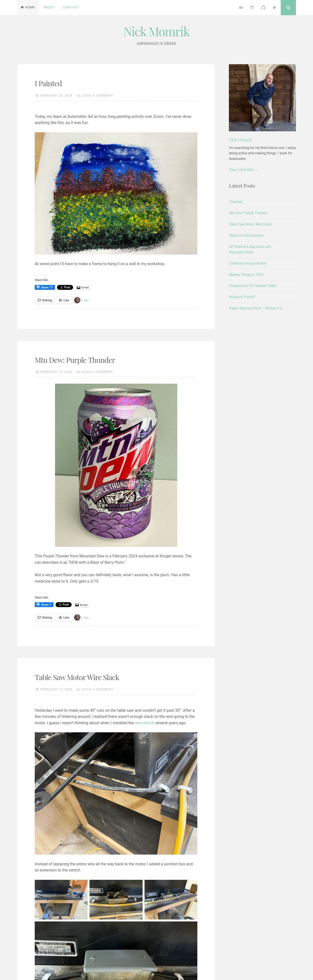Click the liker avatar under I Painted
Image resolution: width=313 pixels, height=980 pixels.
coord(77,300)
